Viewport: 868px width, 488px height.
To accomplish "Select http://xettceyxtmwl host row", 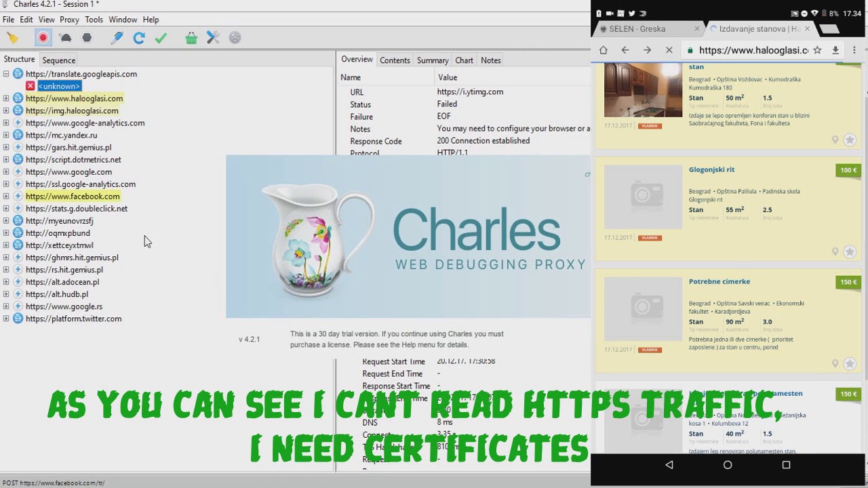I will (60, 245).
